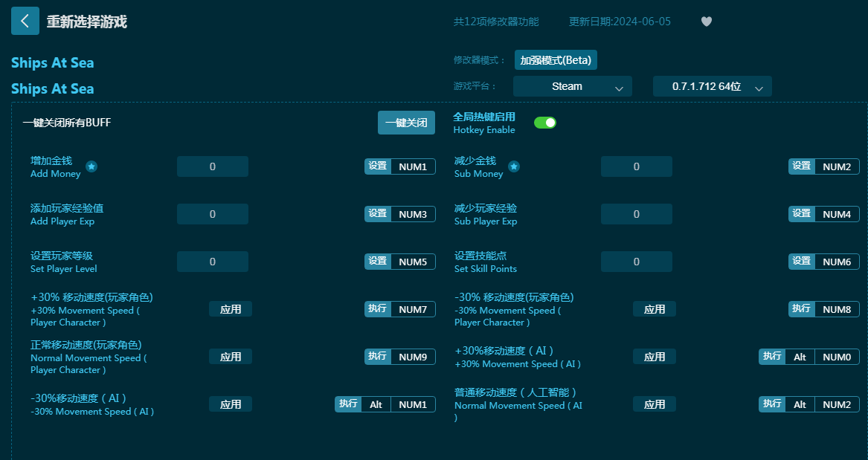Click Alt modifier for Normal Movement Speed (AI)
This screenshot has width=868, height=460.
pos(800,404)
